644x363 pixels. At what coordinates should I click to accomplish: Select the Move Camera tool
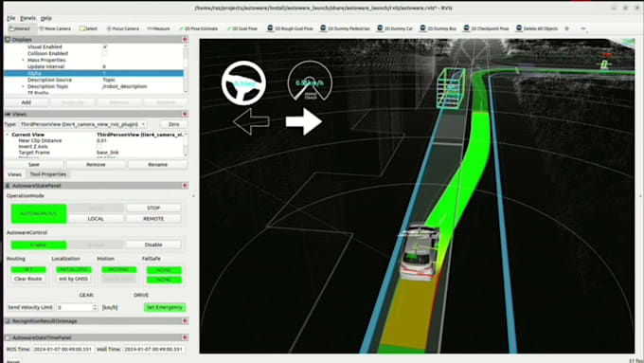click(55, 28)
